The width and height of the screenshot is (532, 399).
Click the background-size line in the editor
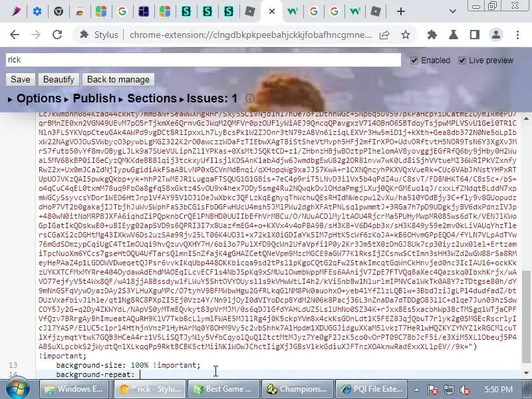click(x=128, y=365)
